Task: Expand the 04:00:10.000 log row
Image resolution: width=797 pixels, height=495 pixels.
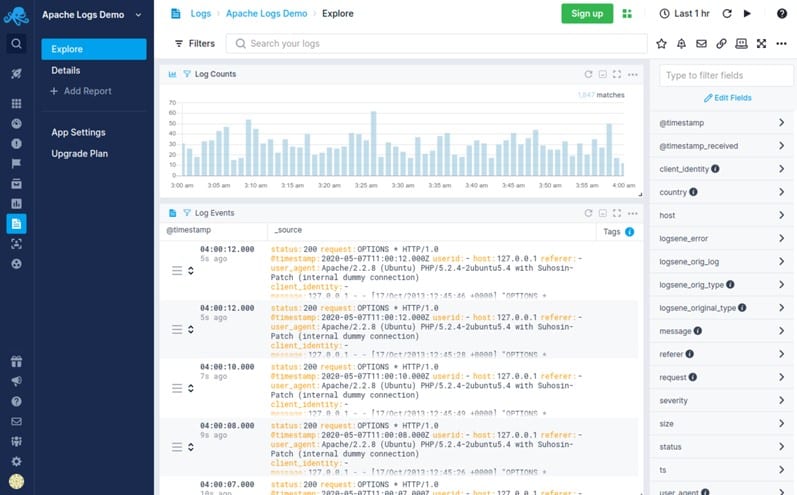Action: click(191, 388)
